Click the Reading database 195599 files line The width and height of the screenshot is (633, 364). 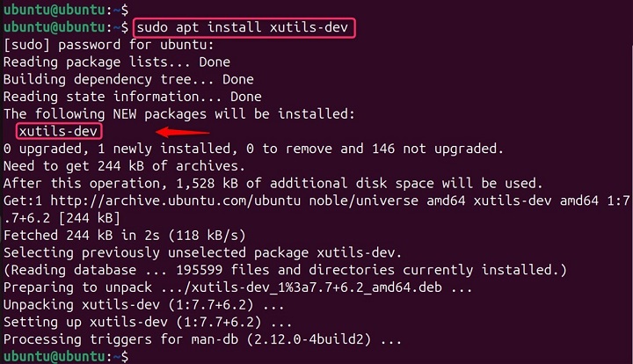tap(286, 270)
